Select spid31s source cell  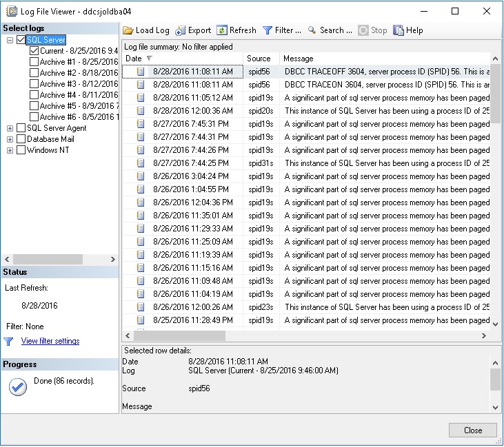click(261, 163)
